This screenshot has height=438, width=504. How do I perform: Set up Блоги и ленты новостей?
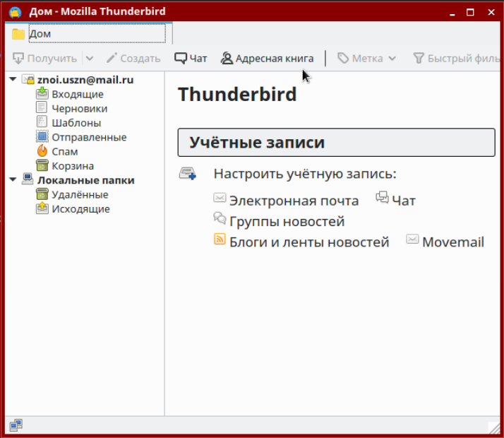click(x=309, y=242)
